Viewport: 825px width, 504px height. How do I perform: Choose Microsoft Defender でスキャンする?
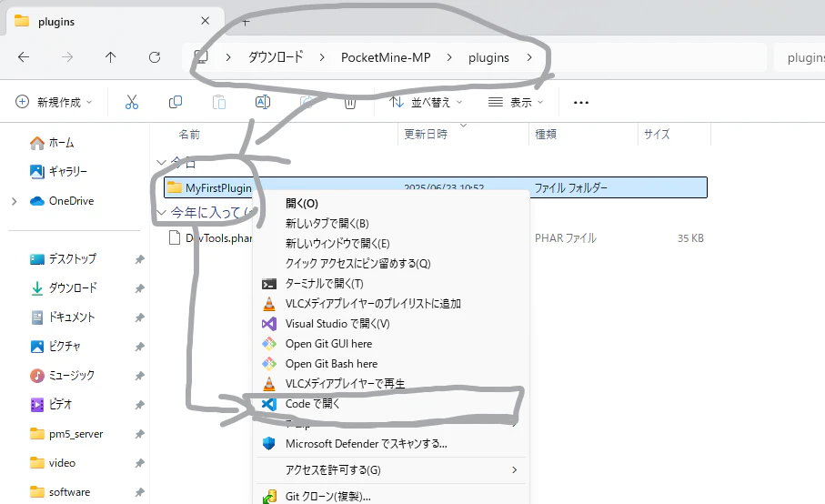pos(391,443)
